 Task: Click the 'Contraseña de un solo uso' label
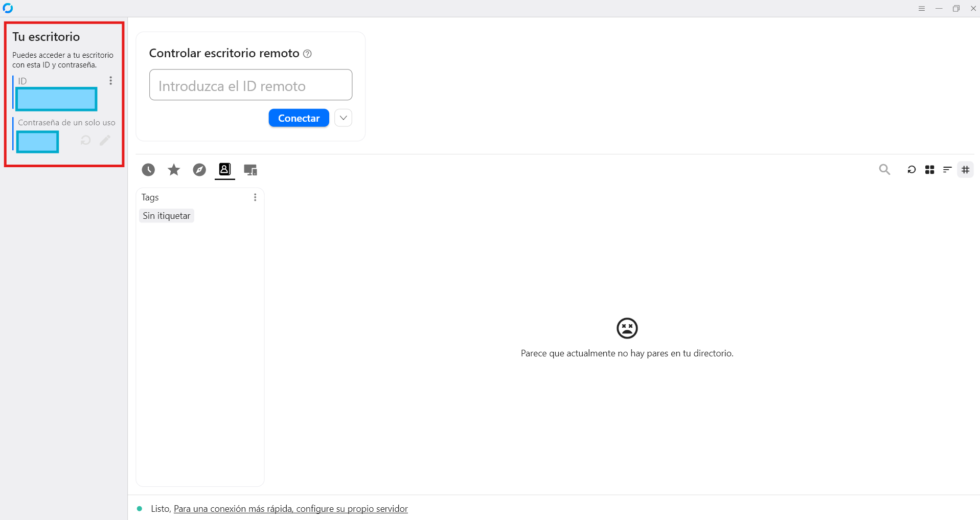[66, 123]
